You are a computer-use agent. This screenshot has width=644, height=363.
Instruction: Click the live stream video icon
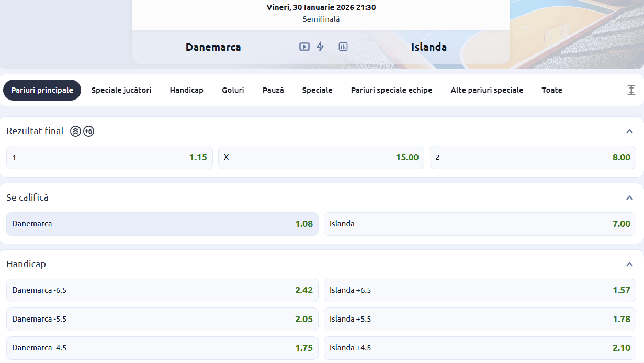304,47
